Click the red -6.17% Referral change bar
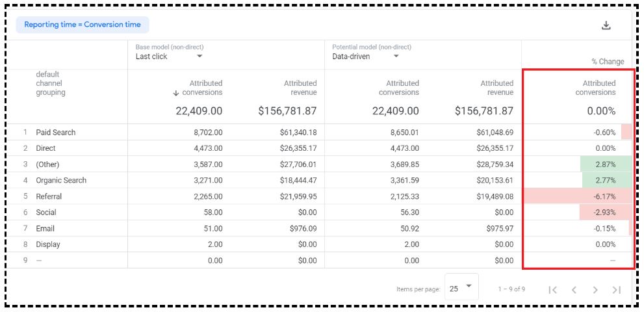 [578, 196]
